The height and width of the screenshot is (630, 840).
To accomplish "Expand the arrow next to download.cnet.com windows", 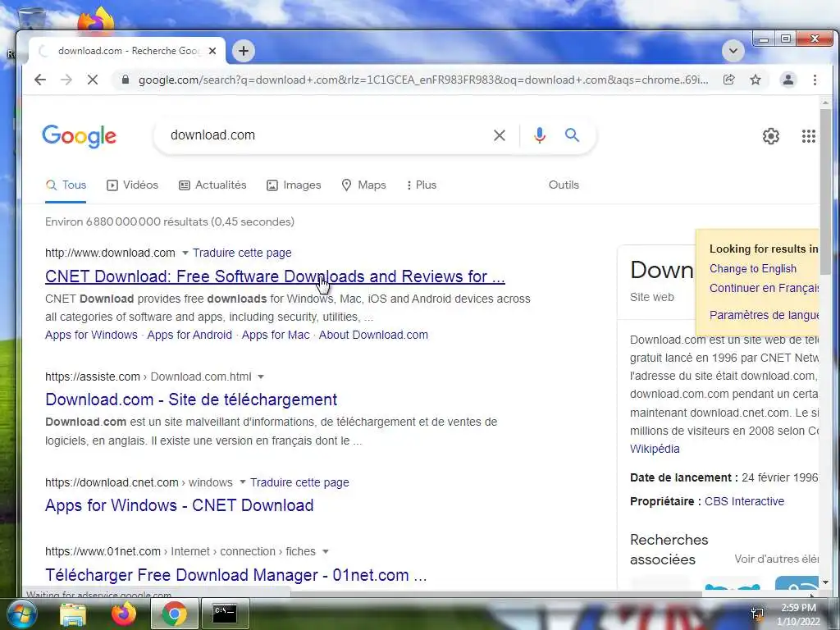I will pos(242,482).
